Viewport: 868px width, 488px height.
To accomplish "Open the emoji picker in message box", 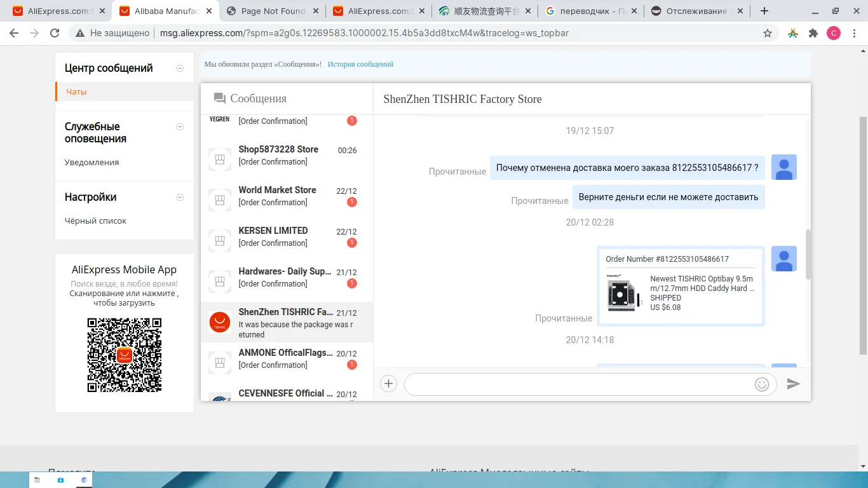I will coord(762,384).
